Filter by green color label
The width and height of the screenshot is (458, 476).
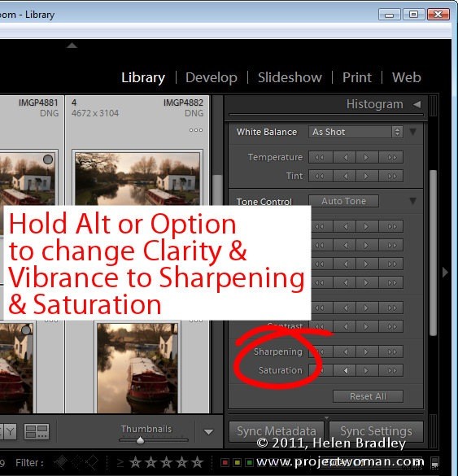249,463
